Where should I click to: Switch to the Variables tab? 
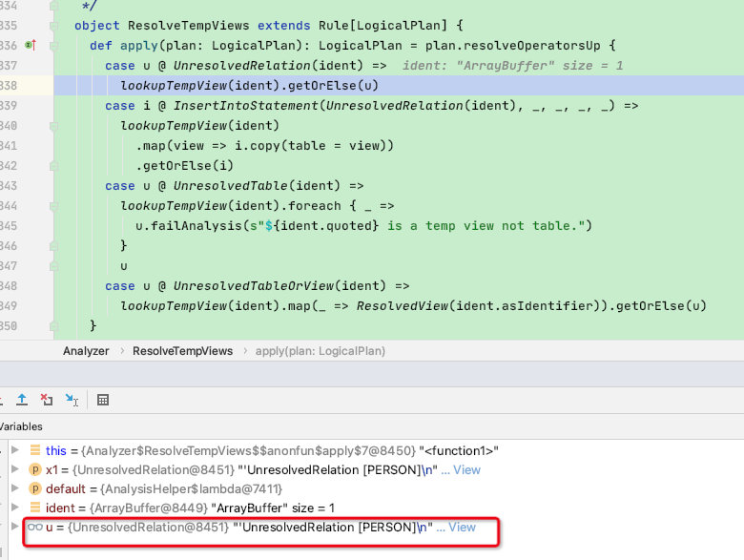[x=21, y=426]
